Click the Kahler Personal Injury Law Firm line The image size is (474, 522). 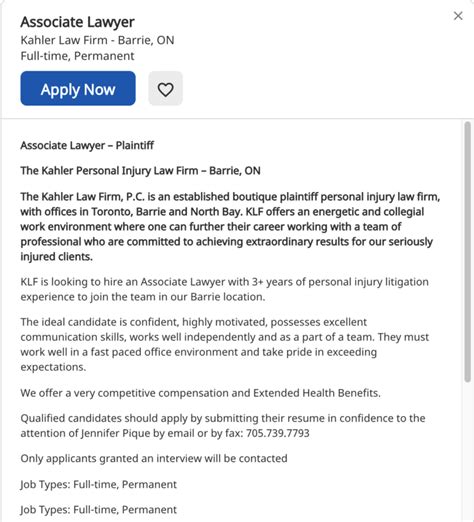pyautogui.click(x=140, y=171)
